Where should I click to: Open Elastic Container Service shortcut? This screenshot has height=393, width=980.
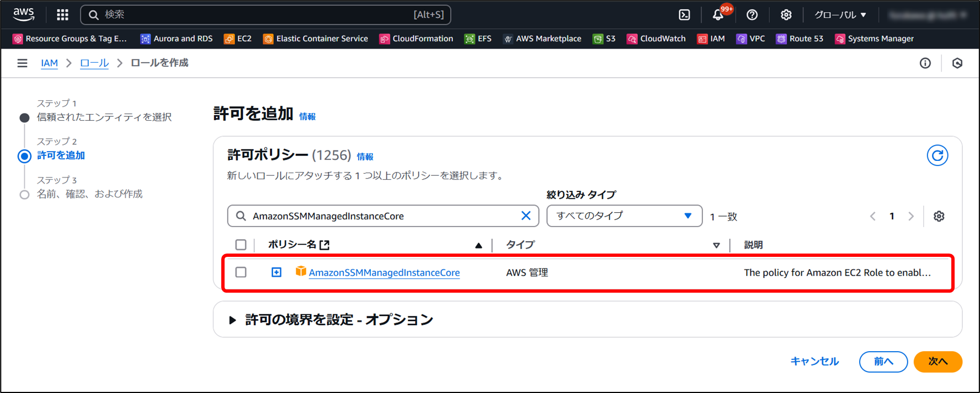point(316,39)
